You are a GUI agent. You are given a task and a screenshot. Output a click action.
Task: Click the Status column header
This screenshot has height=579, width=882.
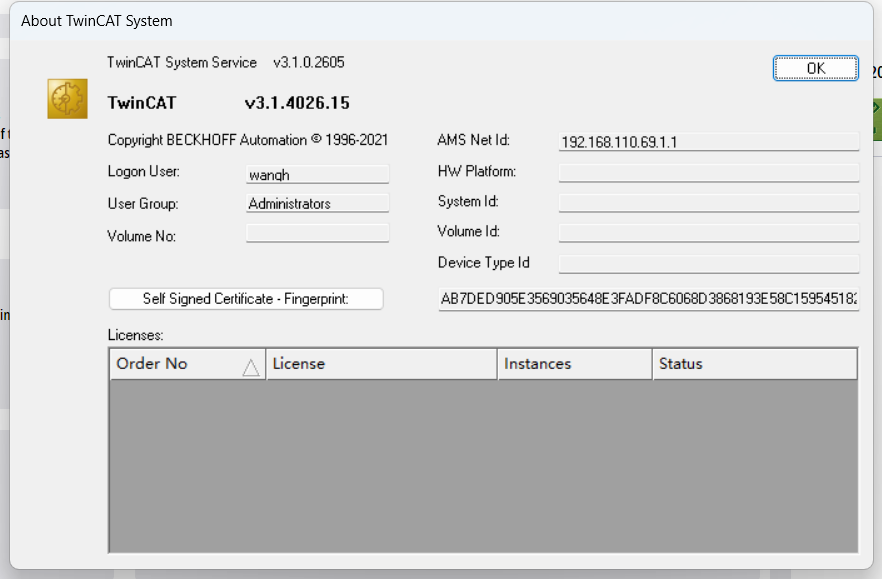click(x=755, y=364)
